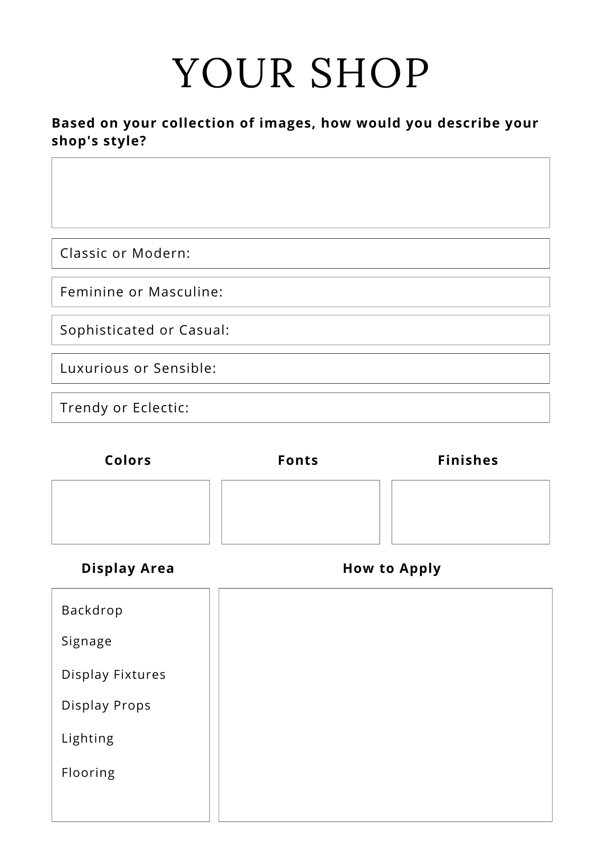The height and width of the screenshot is (868, 614).
Task: Select the Feminine or Masculine field
Action: [x=300, y=292]
